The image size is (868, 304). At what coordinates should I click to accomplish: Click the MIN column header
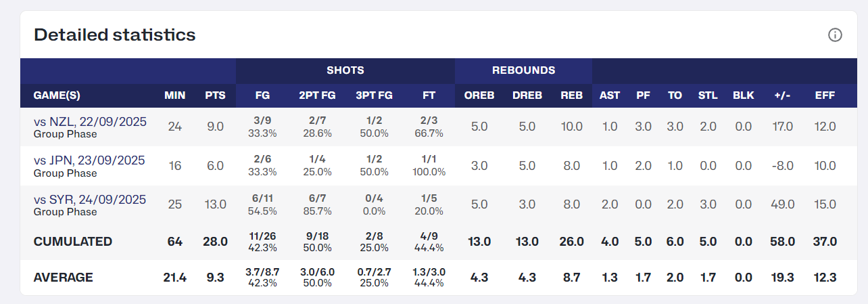pyautogui.click(x=174, y=95)
